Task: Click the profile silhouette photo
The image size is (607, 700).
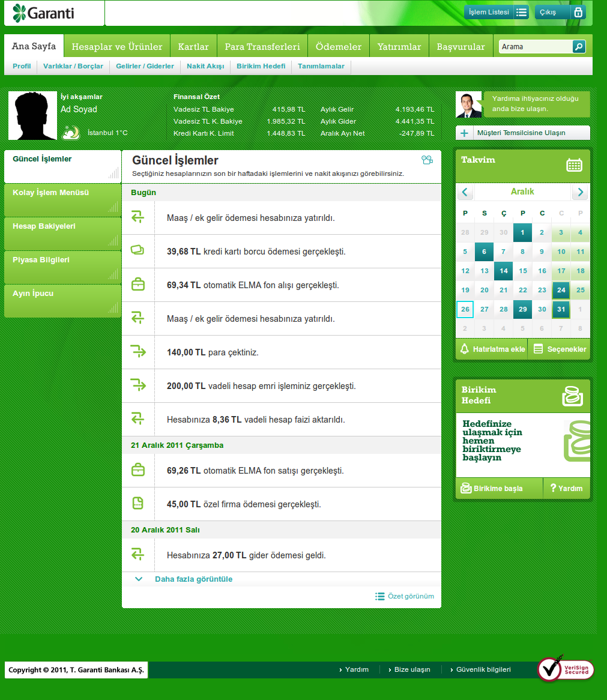Action: (x=32, y=116)
